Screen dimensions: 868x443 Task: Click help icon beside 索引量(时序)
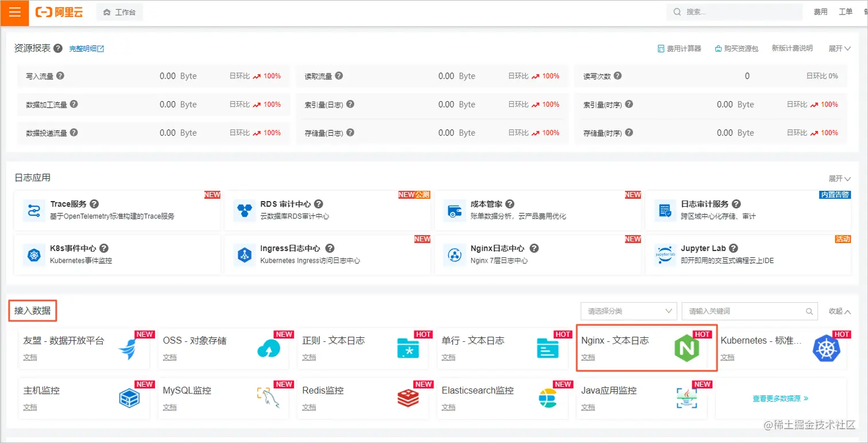pyautogui.click(x=629, y=105)
